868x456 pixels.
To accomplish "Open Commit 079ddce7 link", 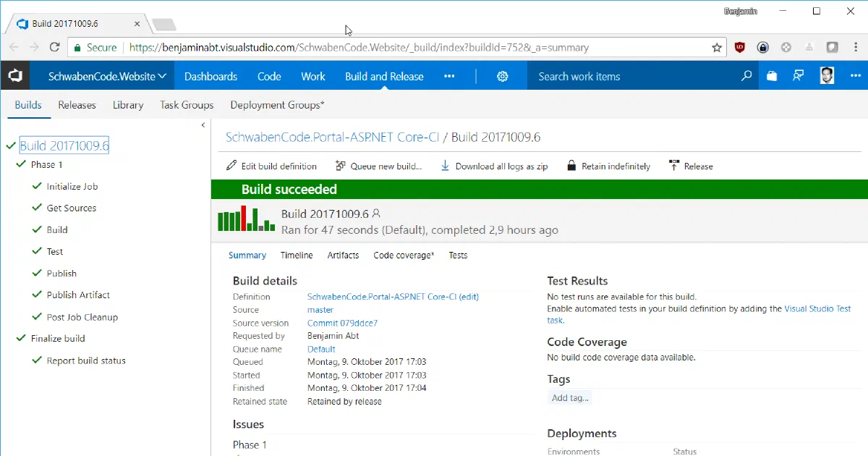I will [342, 323].
